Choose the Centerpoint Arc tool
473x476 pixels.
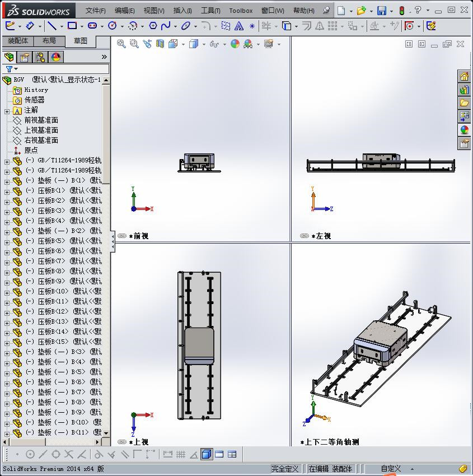tap(133, 26)
